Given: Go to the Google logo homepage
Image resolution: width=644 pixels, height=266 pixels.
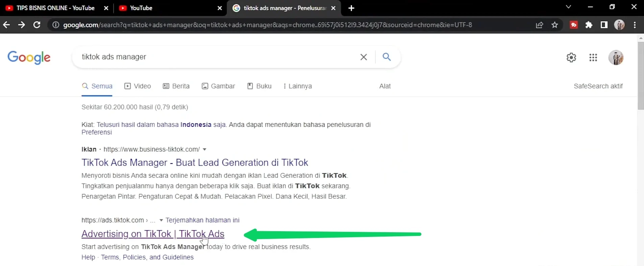Looking at the screenshot, I should click(x=29, y=57).
